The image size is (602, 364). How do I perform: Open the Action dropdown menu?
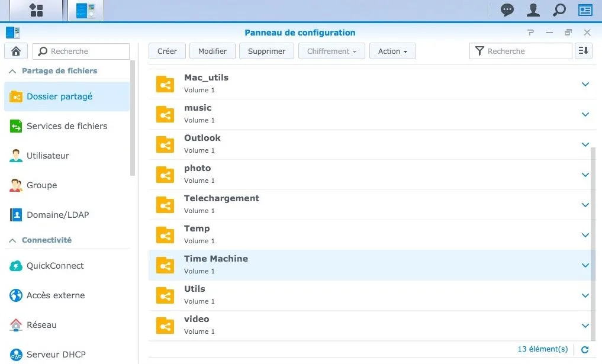[392, 51]
